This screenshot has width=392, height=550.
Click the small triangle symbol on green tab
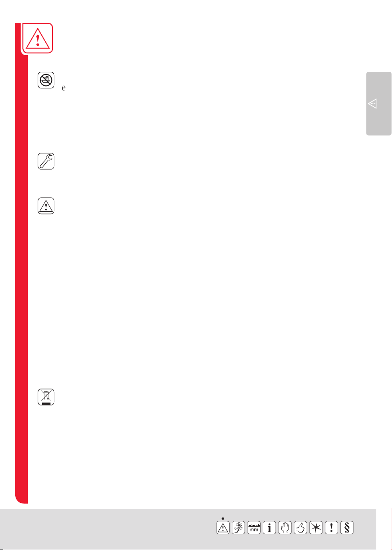372,104
